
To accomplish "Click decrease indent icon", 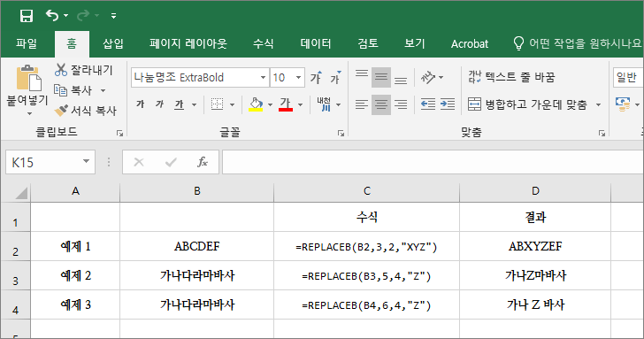I will [x=428, y=104].
